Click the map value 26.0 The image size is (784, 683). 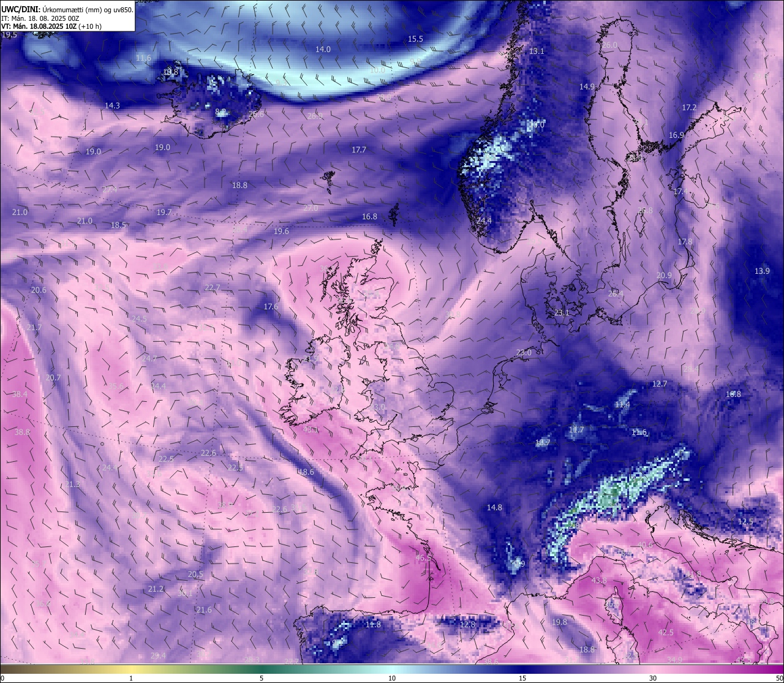point(609,45)
